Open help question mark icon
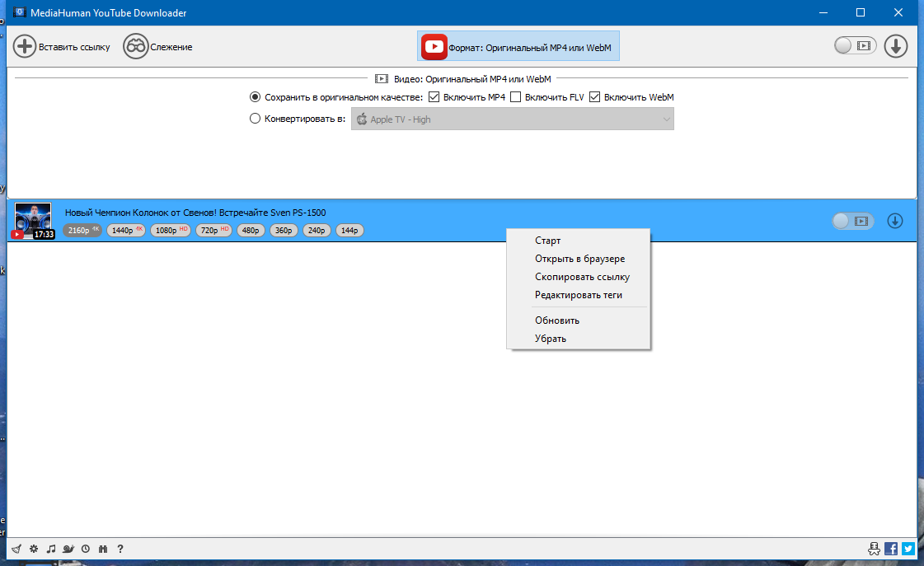 (x=120, y=549)
